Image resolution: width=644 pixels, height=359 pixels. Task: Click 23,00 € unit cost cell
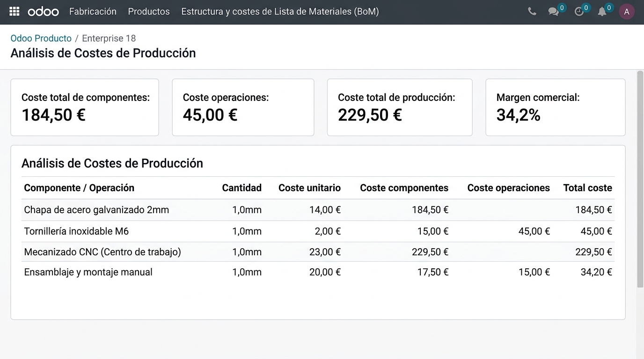pos(325,252)
